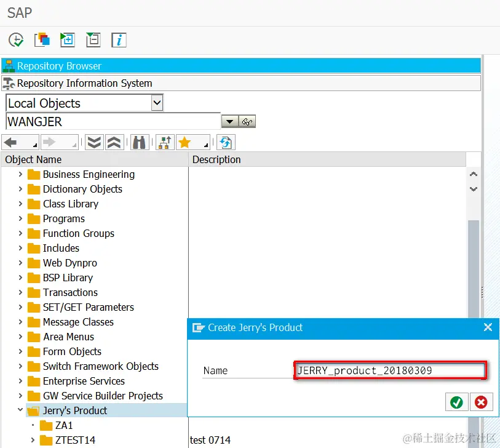500x448 pixels.
Task: Select the Area Menus tree item
Action: tap(68, 337)
